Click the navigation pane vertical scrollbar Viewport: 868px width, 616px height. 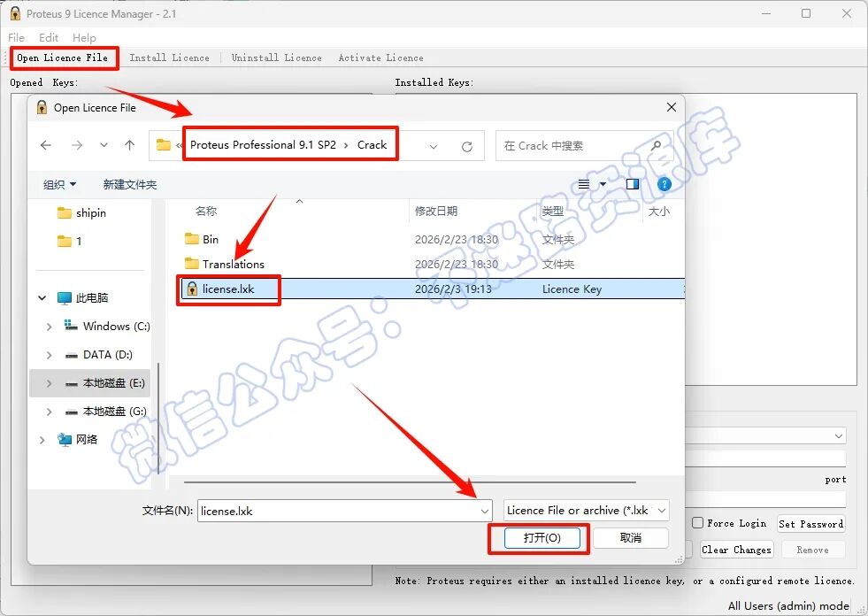pyautogui.click(x=159, y=419)
